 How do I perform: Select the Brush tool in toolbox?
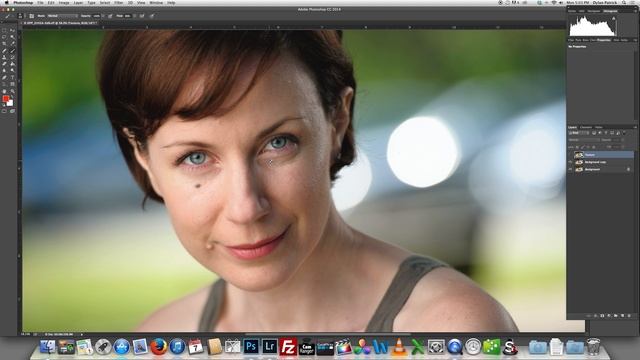click(x=12, y=51)
